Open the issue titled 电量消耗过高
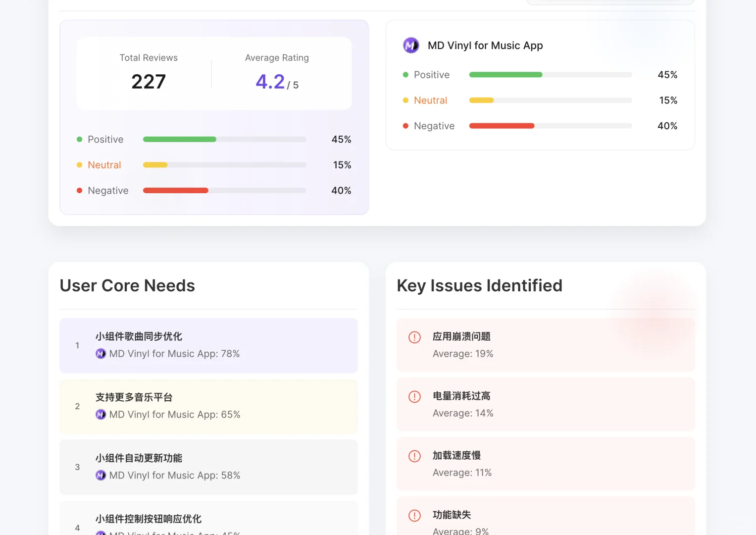 point(546,404)
